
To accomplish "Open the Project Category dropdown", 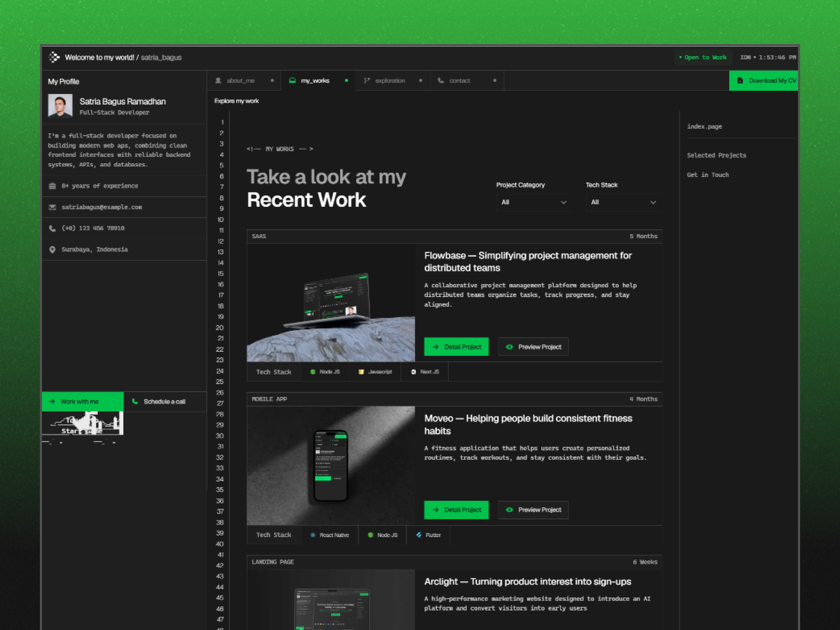I will click(534, 202).
